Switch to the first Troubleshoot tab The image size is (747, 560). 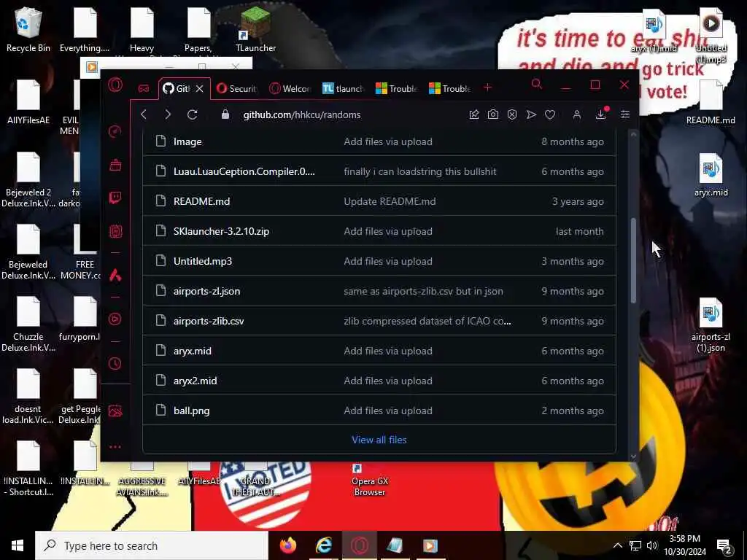(x=396, y=88)
